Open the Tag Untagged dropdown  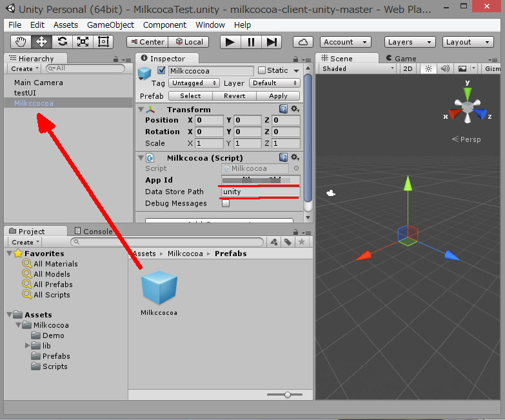point(194,83)
